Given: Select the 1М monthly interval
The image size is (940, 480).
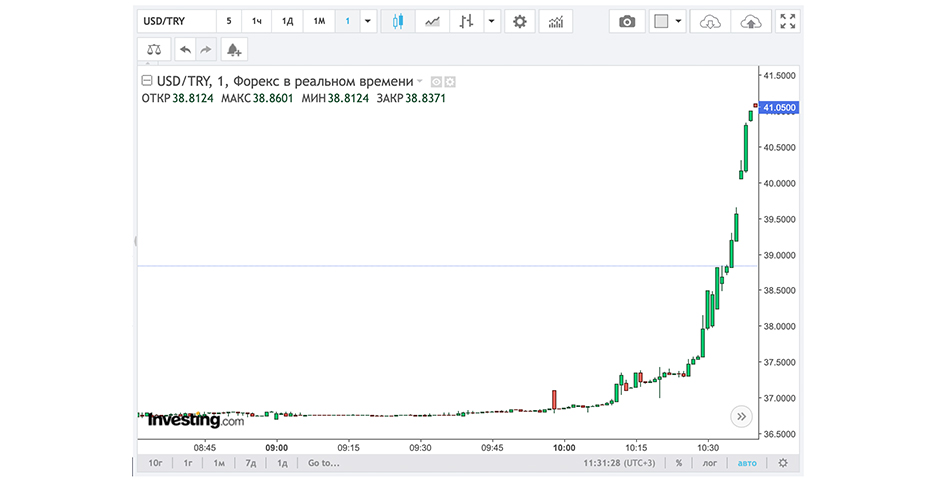Looking at the screenshot, I should point(319,22).
